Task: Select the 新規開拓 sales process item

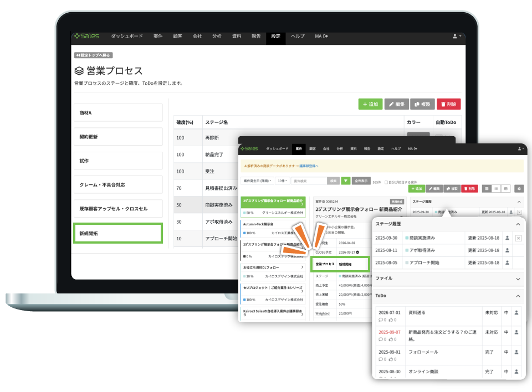Action: (x=118, y=233)
